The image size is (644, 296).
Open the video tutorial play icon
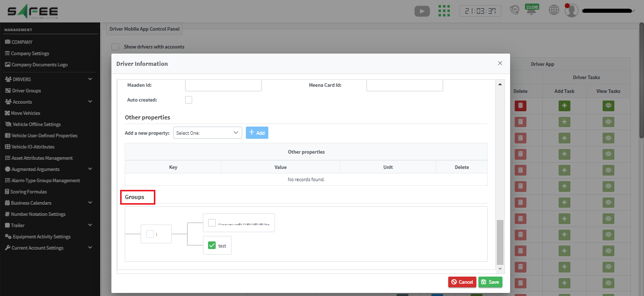[422, 10]
